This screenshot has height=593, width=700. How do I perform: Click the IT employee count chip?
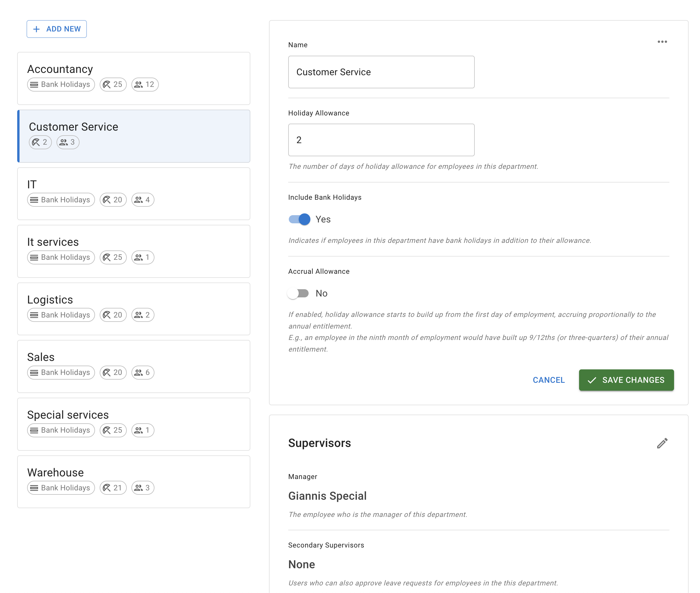pos(143,200)
